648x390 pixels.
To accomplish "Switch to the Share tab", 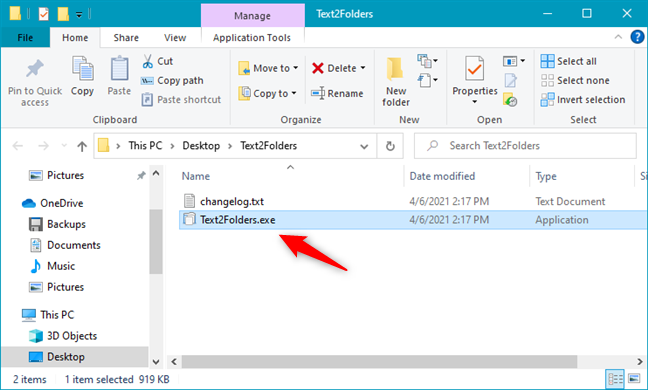I will coord(126,38).
